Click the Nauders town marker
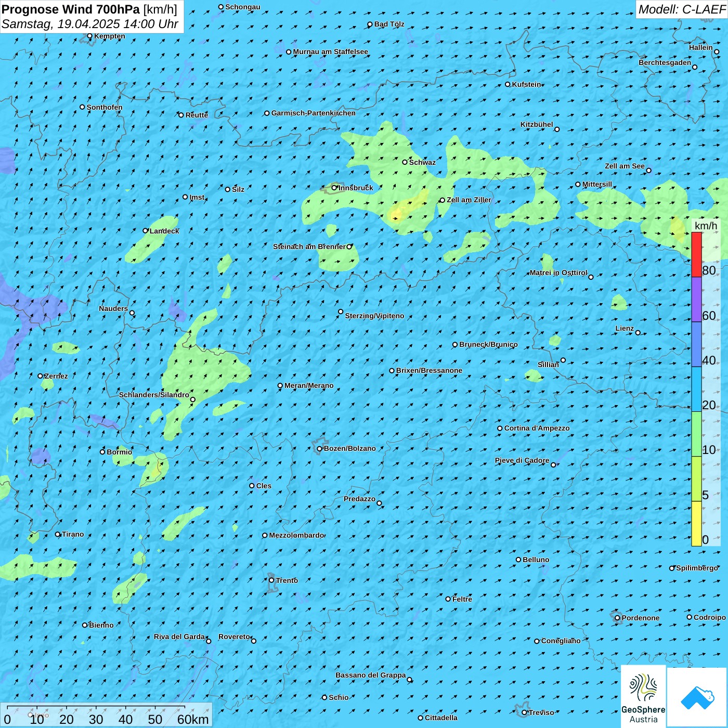 pyautogui.click(x=132, y=313)
